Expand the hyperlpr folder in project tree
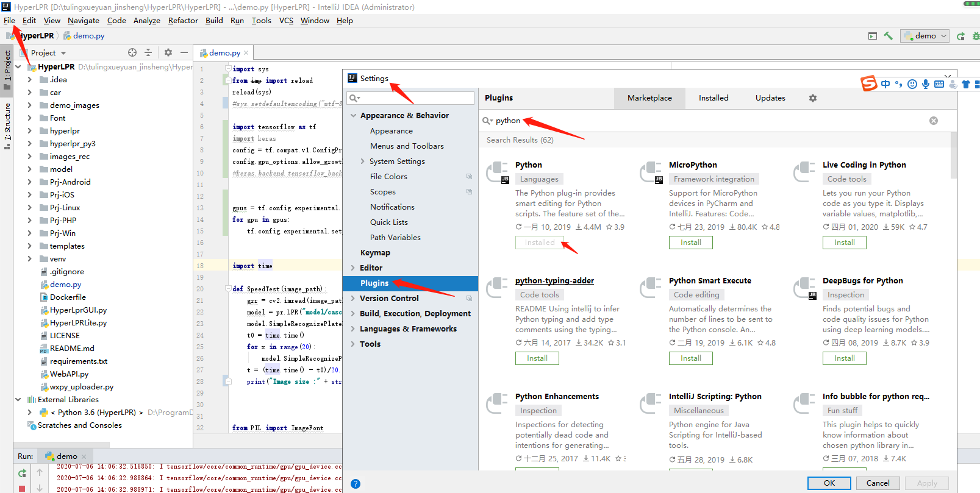Viewport: 980px width, 493px height. [x=30, y=131]
